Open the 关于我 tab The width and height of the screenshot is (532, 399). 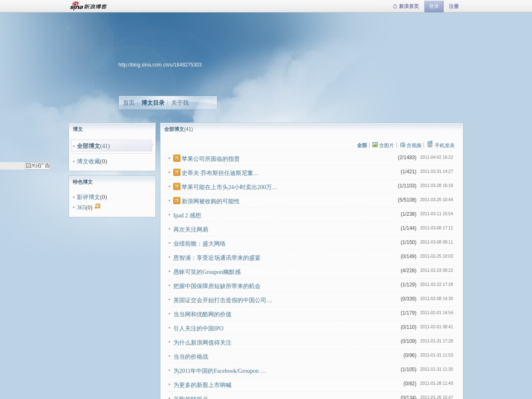[x=179, y=103]
